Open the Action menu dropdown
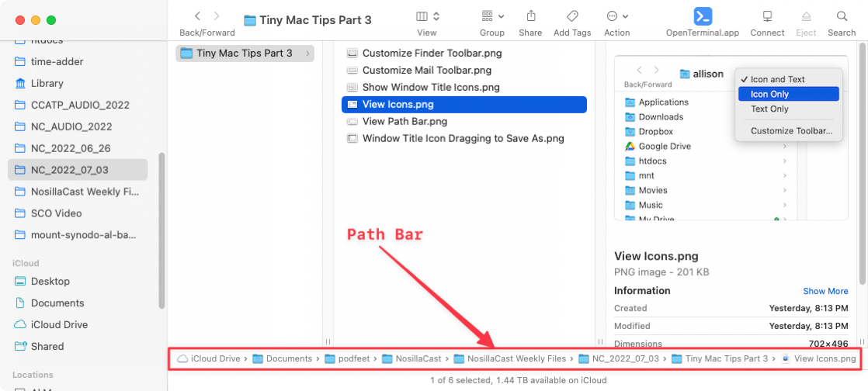 tap(617, 16)
